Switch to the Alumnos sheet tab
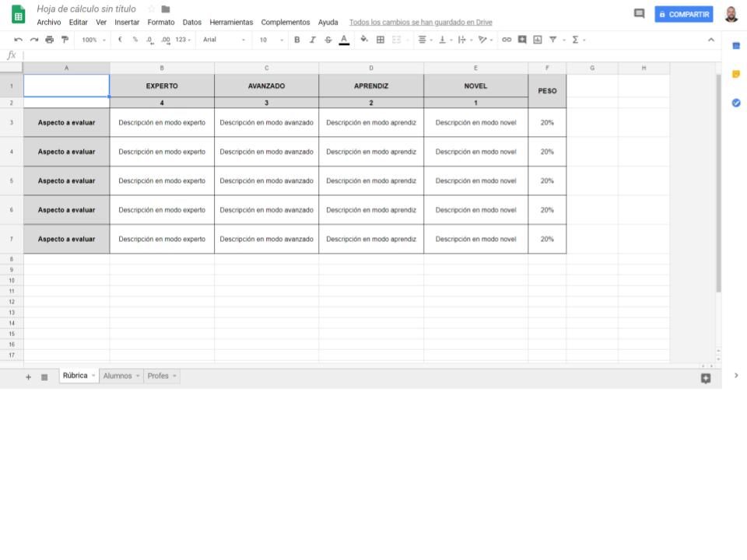The width and height of the screenshot is (747, 560). [117, 376]
